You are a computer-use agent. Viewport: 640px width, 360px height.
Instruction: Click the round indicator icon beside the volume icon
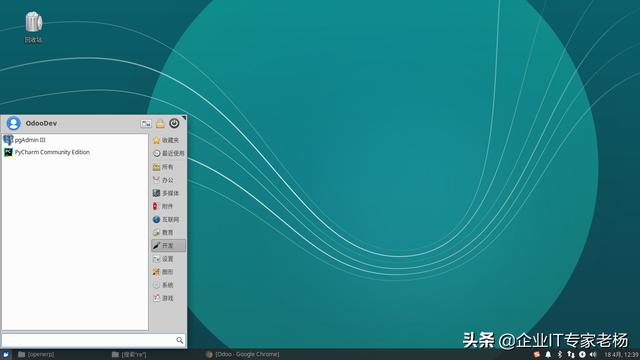point(582,354)
